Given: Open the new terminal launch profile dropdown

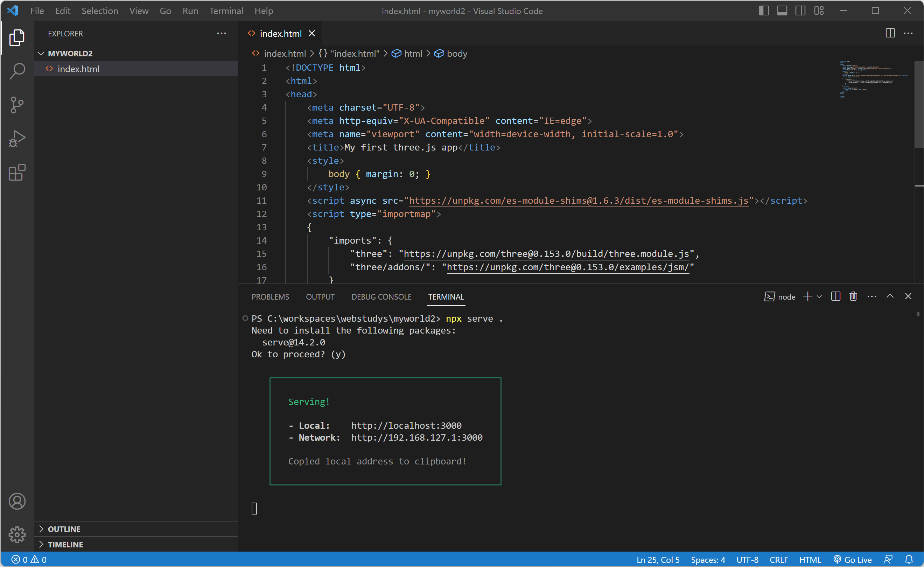Looking at the screenshot, I should click(819, 297).
